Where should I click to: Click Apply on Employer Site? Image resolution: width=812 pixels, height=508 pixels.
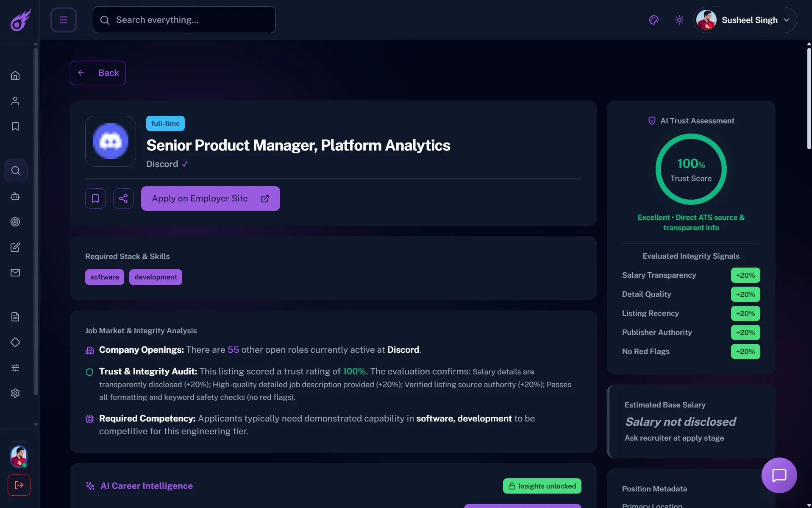click(211, 198)
